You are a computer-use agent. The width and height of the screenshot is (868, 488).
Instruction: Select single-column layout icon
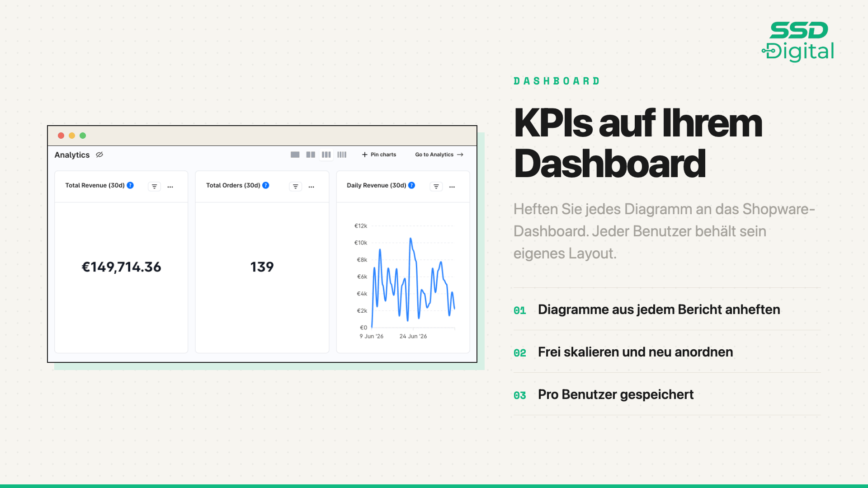[295, 155]
